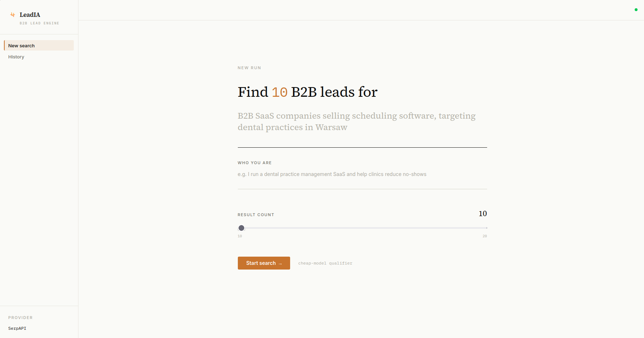Viewport: 644px width, 338px height.
Task: Click the 'PROVIDER' label in sidebar
Action: click(x=20, y=318)
